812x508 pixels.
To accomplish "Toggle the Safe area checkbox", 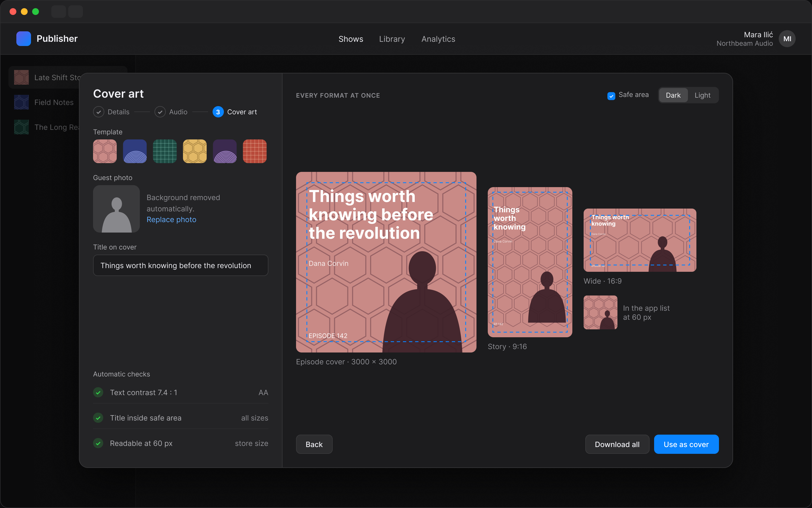I will [x=611, y=96].
